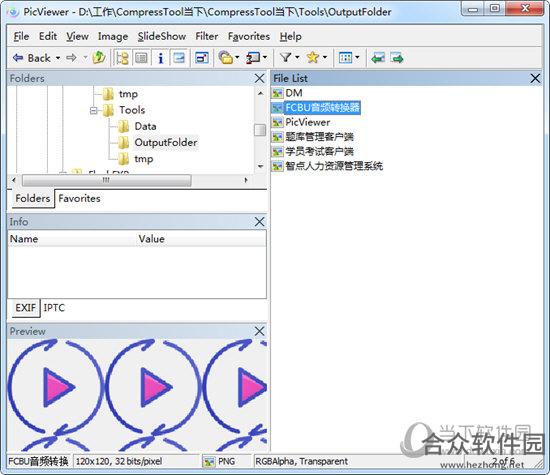Select the Tools folder in tree
Screen dimensions: 550x475
pos(132,110)
